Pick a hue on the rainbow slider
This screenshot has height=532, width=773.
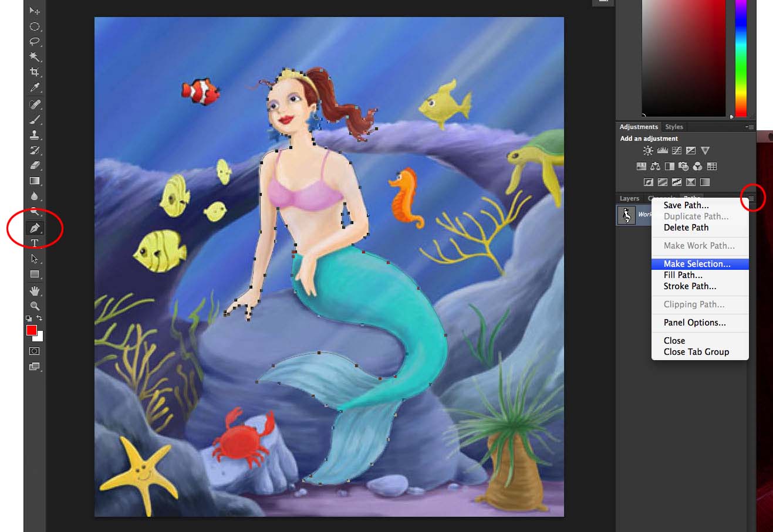click(741, 59)
